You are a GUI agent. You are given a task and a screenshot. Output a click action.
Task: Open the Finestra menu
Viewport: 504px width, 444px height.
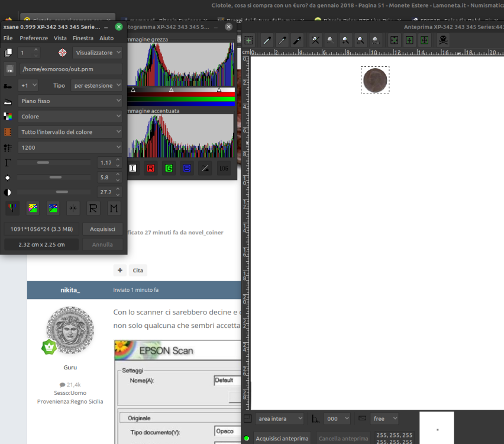[x=83, y=38]
